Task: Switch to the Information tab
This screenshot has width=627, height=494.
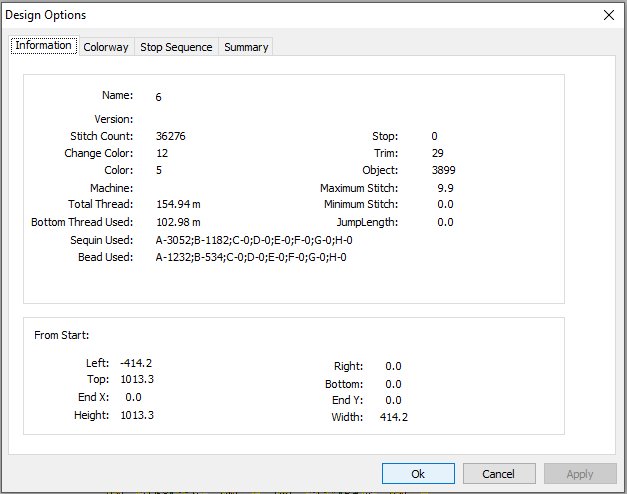Action: click(44, 46)
